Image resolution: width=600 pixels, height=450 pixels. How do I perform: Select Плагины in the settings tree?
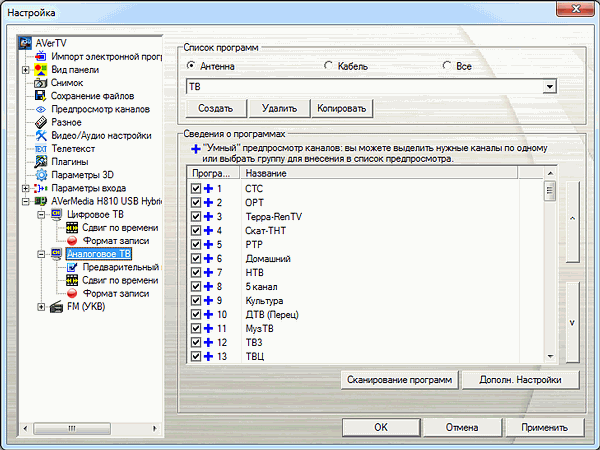(70, 162)
